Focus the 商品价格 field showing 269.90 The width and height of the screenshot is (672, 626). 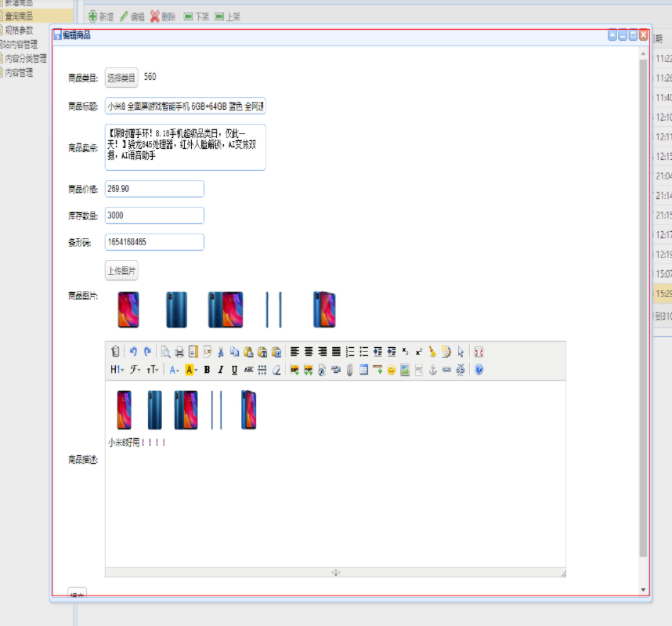(154, 189)
